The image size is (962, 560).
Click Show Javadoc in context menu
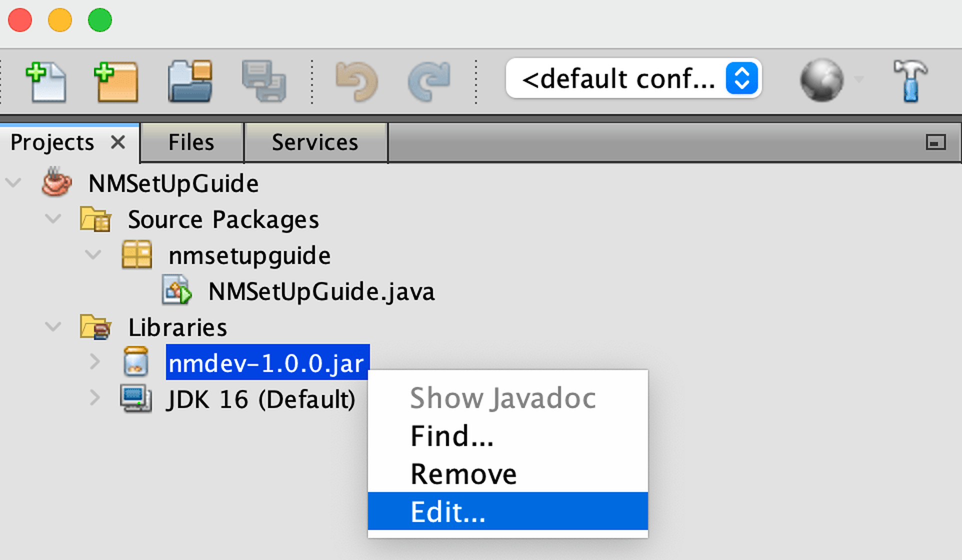point(507,398)
